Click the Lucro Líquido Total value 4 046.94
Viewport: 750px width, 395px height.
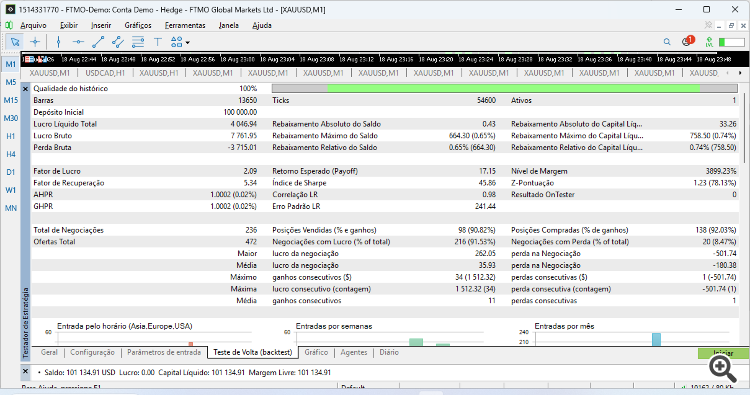(x=243, y=124)
